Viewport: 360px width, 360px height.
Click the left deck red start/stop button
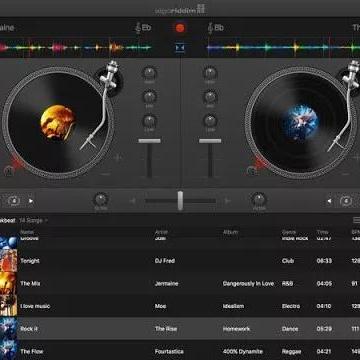tap(17, 163)
